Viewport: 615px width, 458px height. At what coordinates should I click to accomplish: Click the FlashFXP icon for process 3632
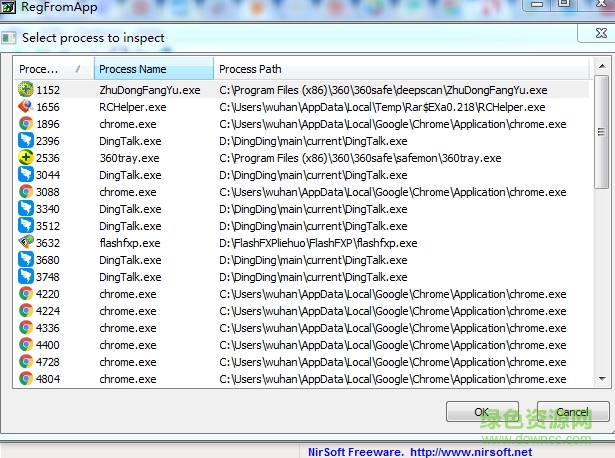coord(25,242)
